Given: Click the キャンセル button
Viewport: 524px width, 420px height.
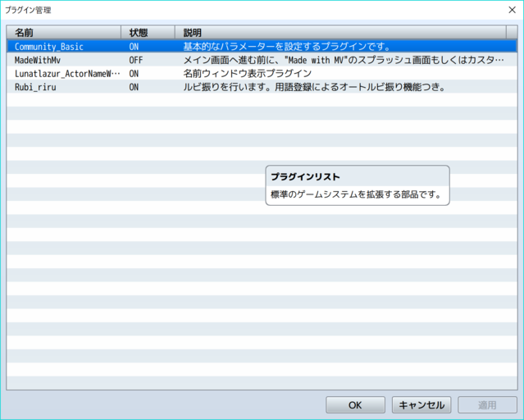Looking at the screenshot, I should tap(421, 405).
